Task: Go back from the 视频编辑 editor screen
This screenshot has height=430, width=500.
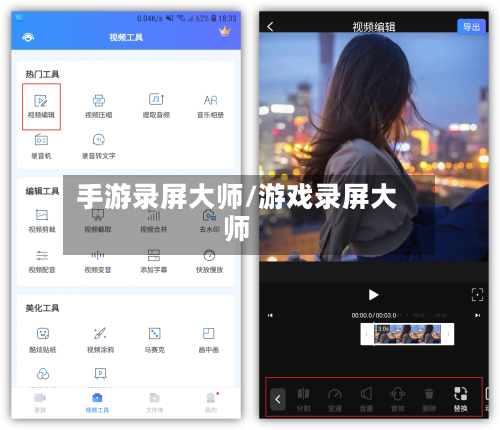Action: point(270,26)
